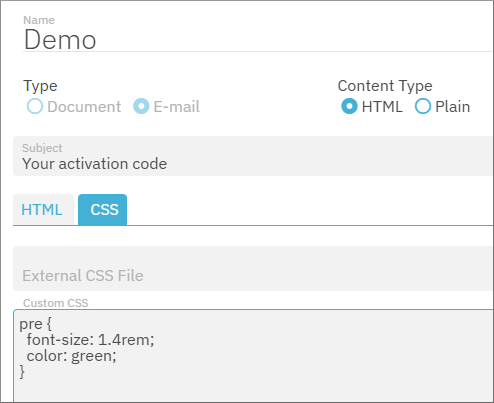Choose Plain content type

[x=423, y=107]
